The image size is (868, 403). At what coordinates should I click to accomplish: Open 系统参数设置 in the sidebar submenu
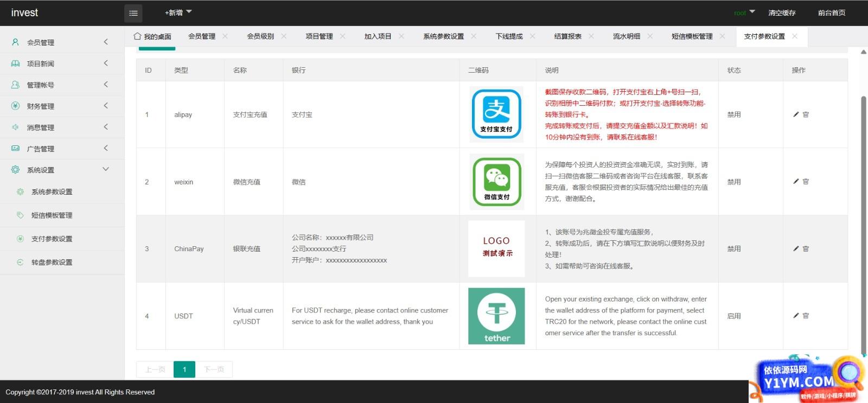(x=52, y=192)
